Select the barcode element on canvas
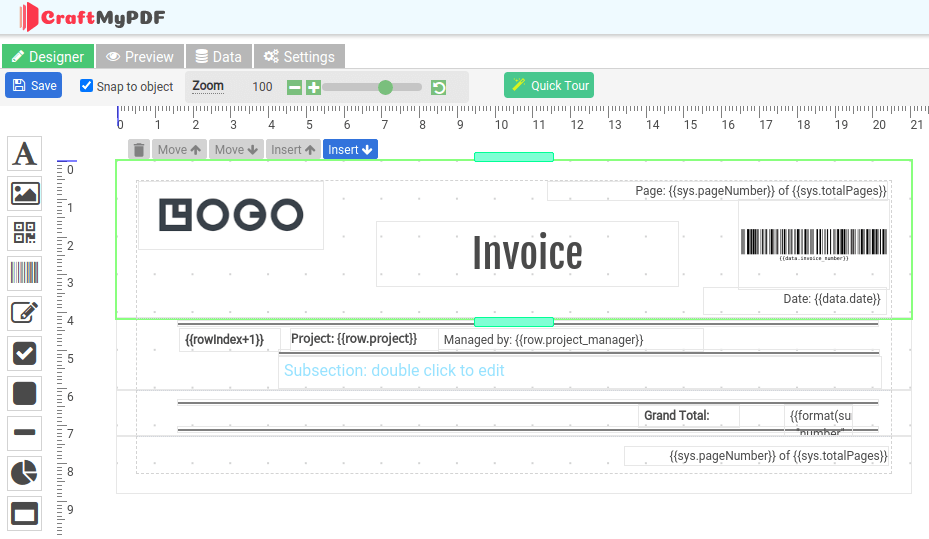929x539 pixels. [813, 244]
